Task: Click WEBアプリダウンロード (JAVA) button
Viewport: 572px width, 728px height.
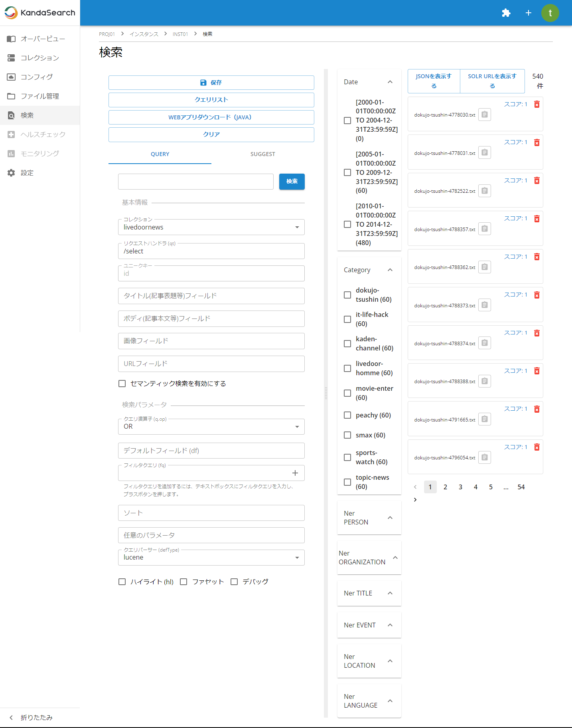Action: click(211, 117)
